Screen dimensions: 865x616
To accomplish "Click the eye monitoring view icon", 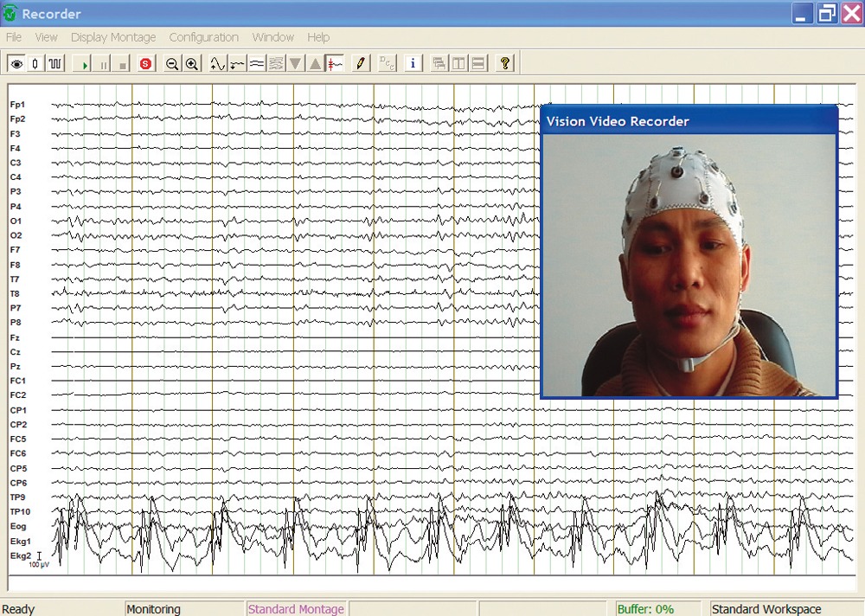I will coord(16,63).
